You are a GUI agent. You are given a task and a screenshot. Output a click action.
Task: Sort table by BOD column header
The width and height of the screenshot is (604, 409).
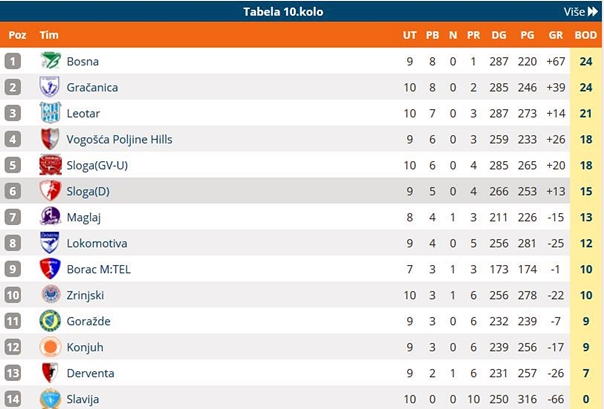[585, 35]
